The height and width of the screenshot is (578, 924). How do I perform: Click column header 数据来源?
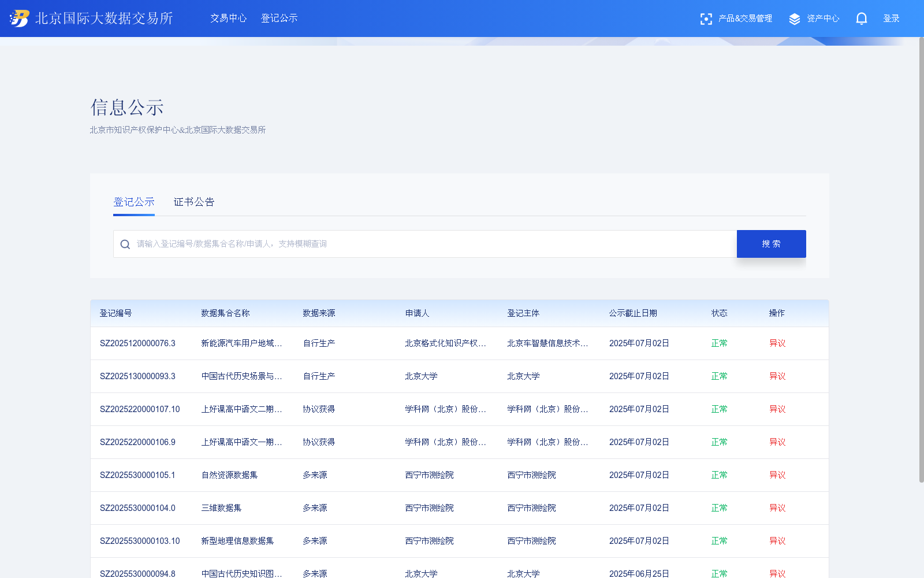(x=319, y=313)
